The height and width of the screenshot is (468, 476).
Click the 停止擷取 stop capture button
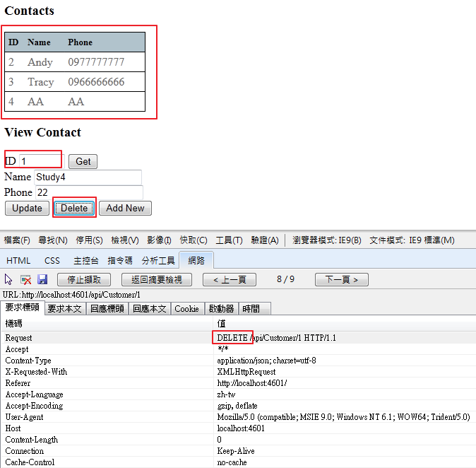point(84,279)
